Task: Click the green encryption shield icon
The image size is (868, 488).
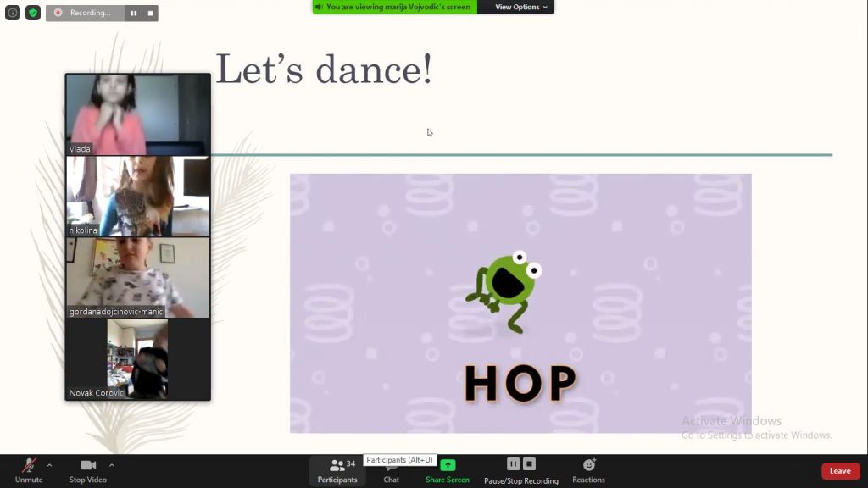Action: click(33, 13)
